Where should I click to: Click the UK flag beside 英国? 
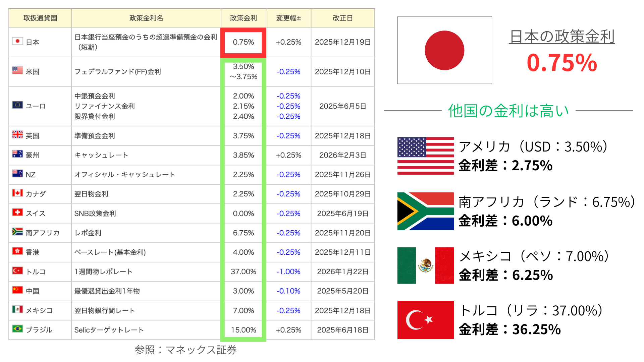[x=17, y=134]
